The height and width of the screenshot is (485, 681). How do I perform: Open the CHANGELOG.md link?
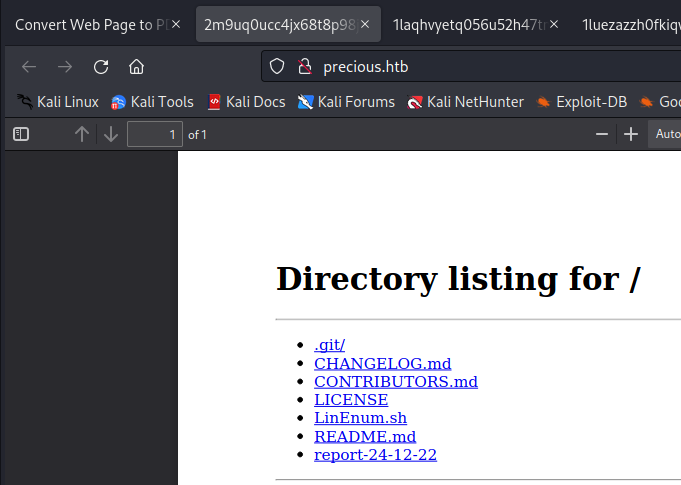point(383,363)
